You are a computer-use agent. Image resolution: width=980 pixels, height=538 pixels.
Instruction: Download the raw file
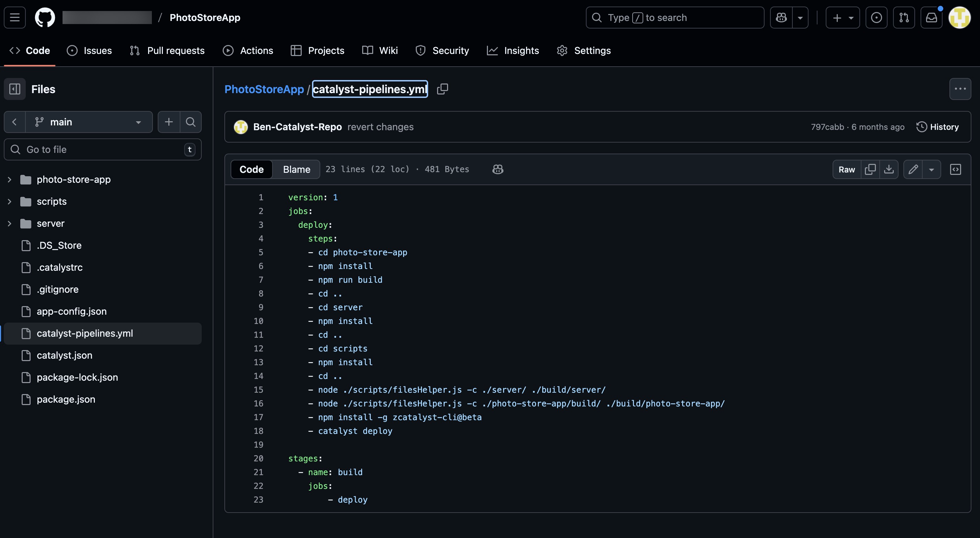(x=889, y=169)
